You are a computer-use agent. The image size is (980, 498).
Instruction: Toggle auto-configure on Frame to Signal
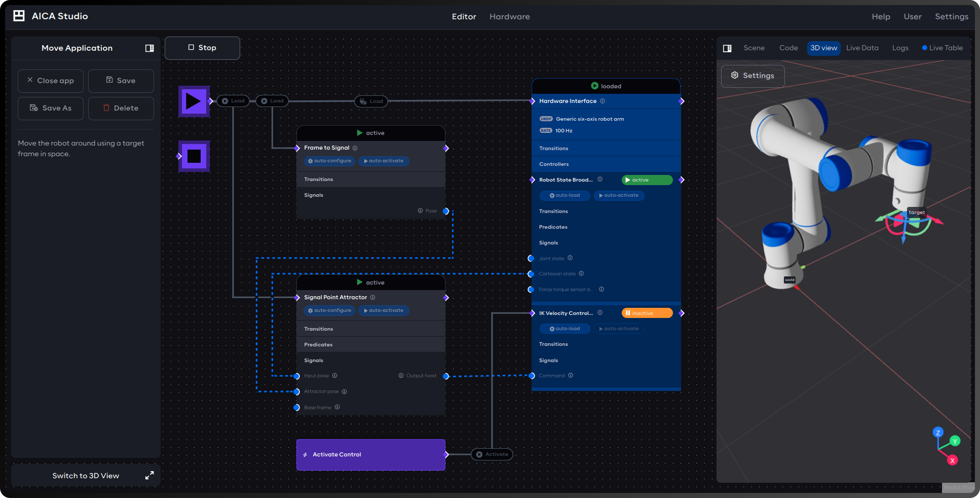tap(329, 161)
